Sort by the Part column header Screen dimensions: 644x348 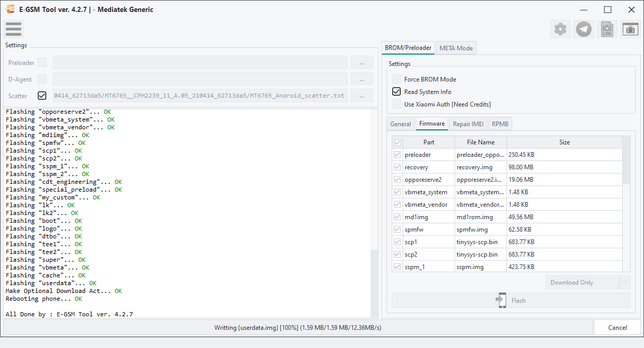[x=429, y=142]
